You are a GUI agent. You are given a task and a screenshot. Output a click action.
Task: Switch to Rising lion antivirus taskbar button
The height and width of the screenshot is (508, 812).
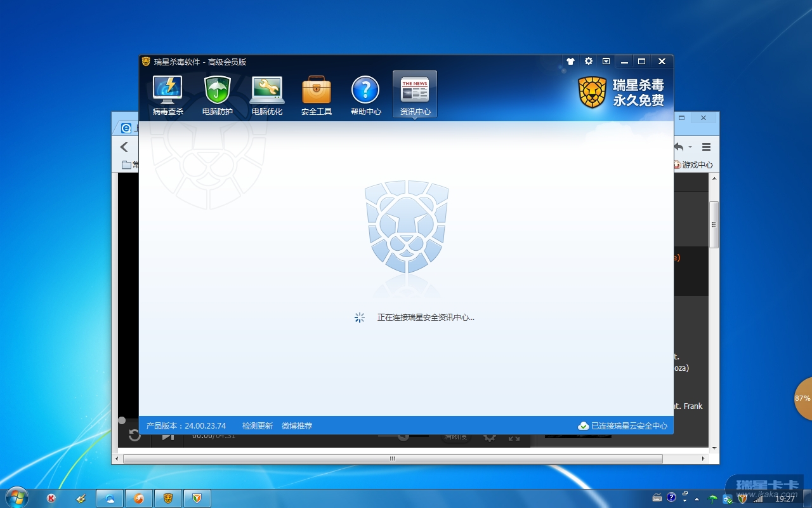click(x=168, y=498)
